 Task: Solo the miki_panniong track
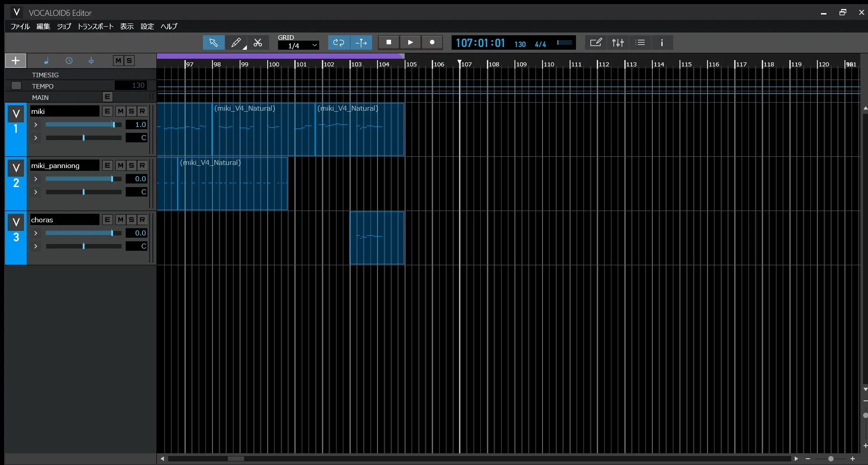pos(131,165)
